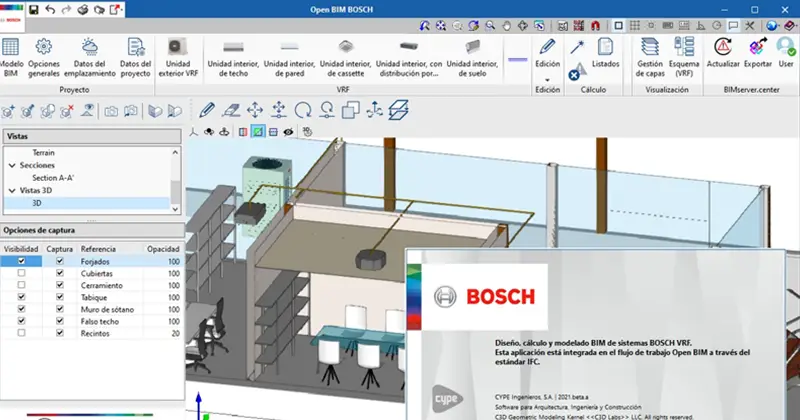The height and width of the screenshot is (420, 800).
Task: Click the Opacidad column header
Action: pyautogui.click(x=163, y=249)
